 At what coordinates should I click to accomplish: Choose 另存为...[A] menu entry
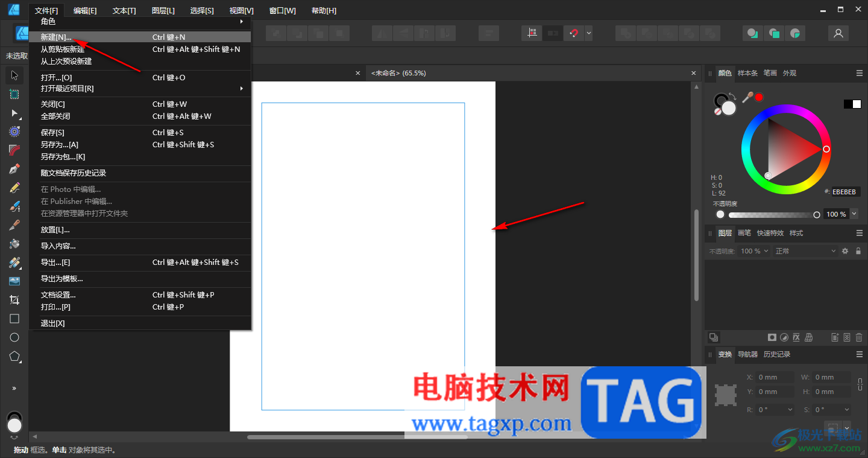[140, 145]
